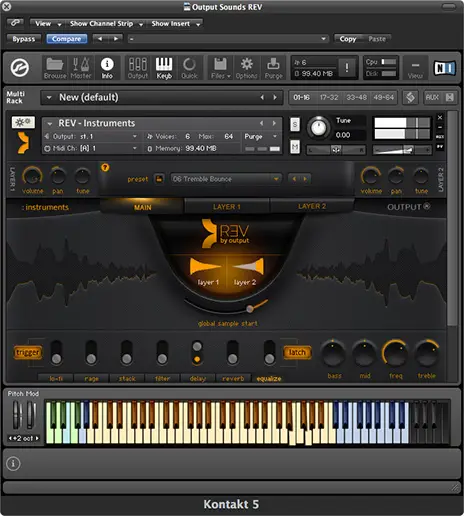The image size is (464, 516).
Task: Click the View minimize icon in toolbar
Action: click(x=415, y=68)
